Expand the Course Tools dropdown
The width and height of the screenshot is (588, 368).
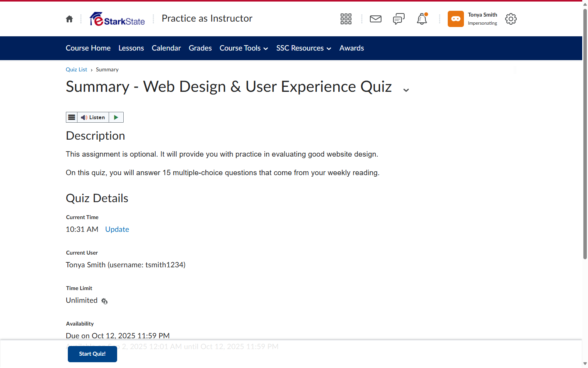coord(244,48)
